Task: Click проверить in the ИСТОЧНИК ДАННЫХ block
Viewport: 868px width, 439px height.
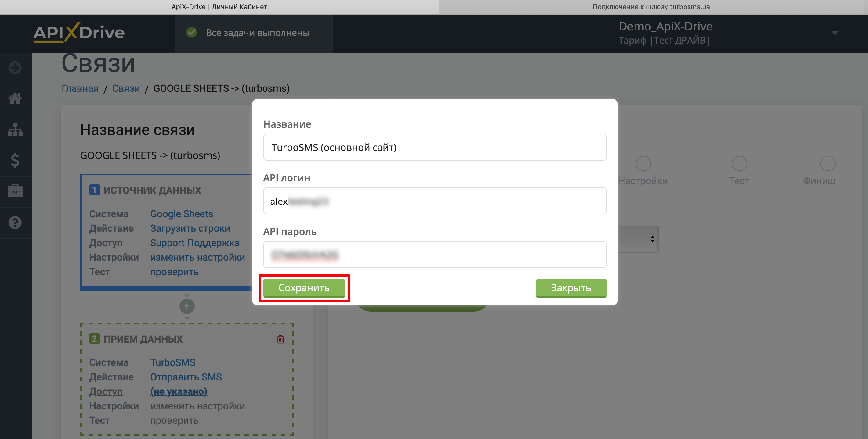Action: click(x=174, y=272)
